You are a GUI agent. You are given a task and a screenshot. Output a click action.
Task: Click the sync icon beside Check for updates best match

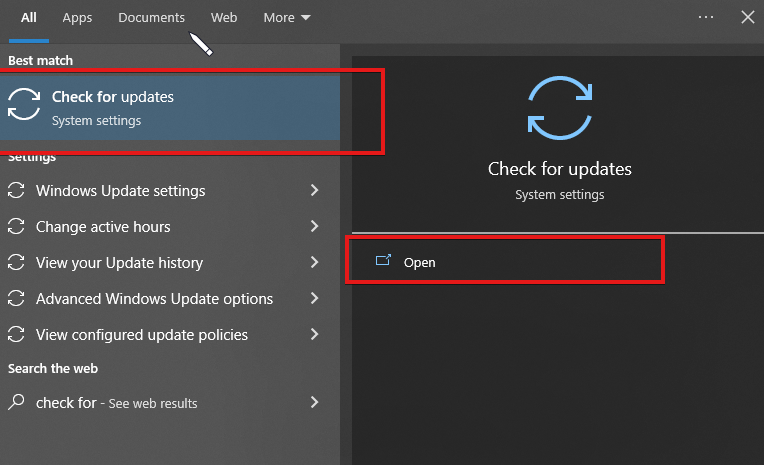click(x=24, y=104)
